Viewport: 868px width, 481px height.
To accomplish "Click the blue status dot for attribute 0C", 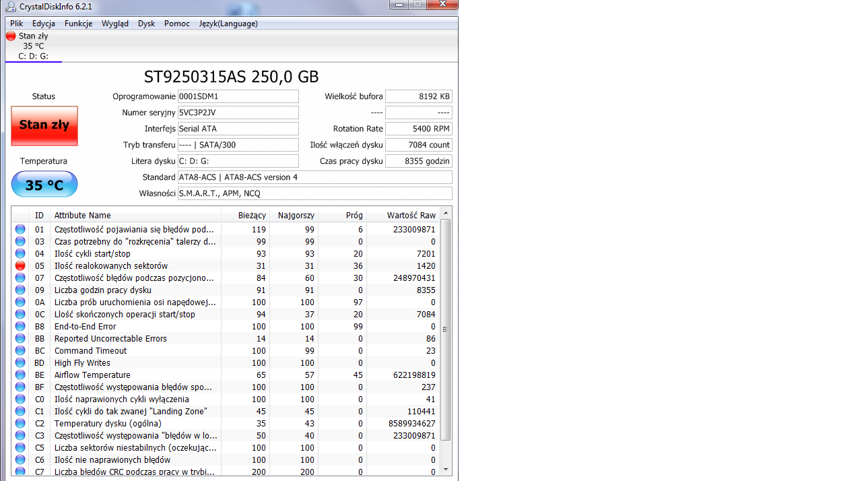I will click(x=20, y=315).
